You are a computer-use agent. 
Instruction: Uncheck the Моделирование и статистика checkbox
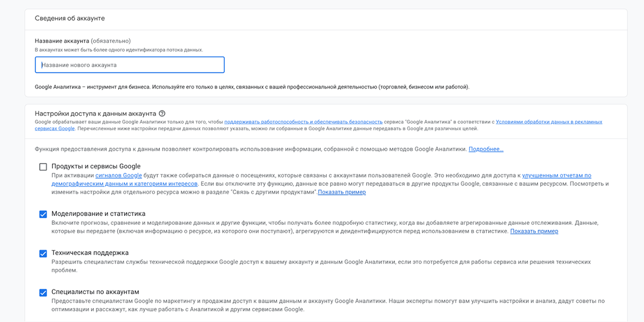[43, 214]
